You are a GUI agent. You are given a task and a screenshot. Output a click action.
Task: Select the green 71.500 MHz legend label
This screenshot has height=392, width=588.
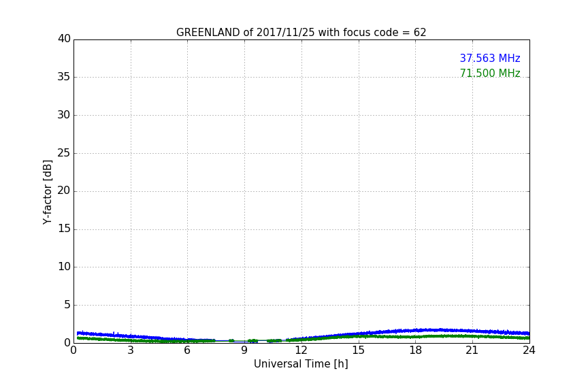click(x=490, y=73)
